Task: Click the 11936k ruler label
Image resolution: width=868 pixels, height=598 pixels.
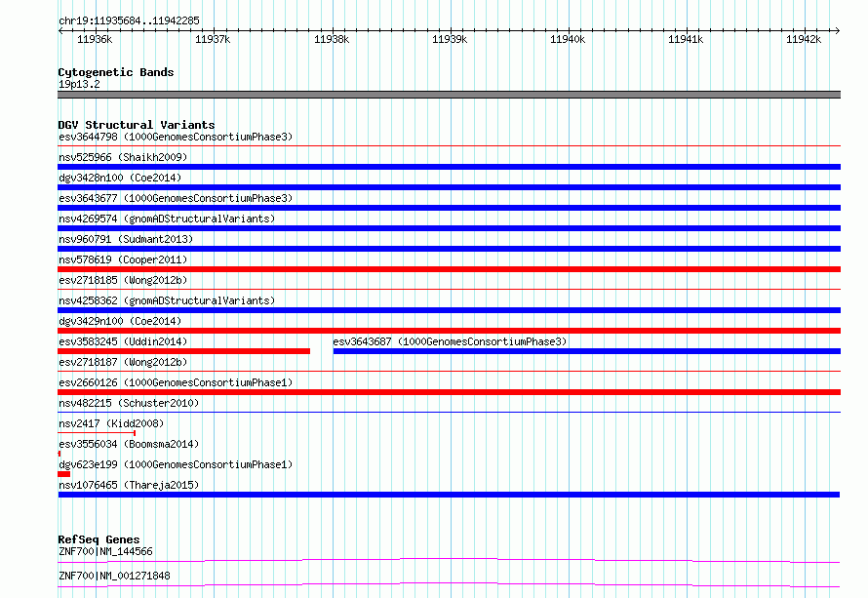Action: point(95,39)
